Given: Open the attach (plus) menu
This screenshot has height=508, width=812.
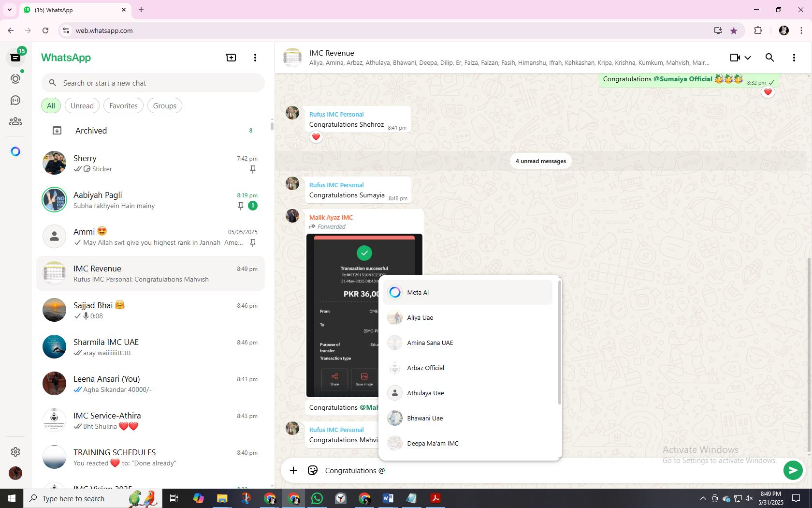Looking at the screenshot, I should [x=293, y=470].
